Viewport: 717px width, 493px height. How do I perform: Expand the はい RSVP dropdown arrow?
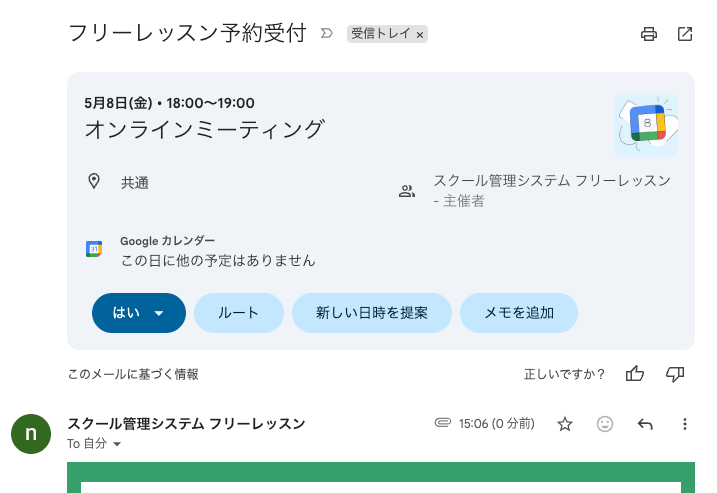click(159, 313)
